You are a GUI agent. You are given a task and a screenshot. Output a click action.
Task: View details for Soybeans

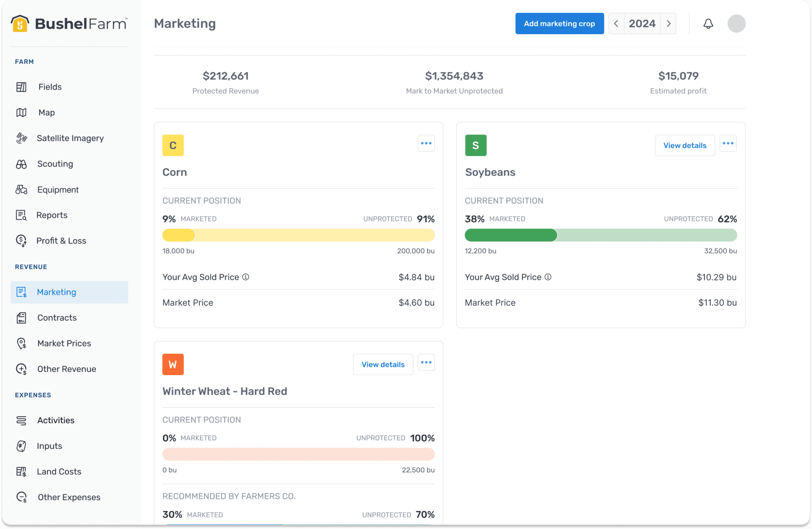click(x=685, y=145)
